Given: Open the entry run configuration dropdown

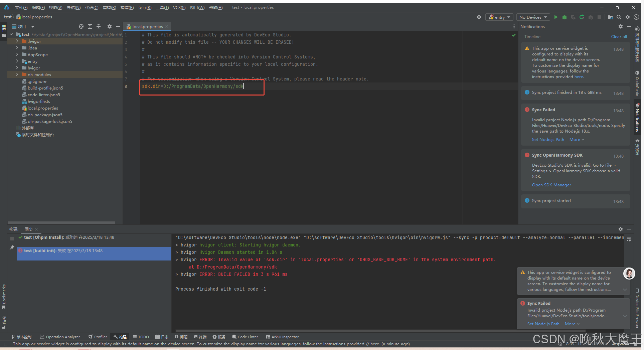Looking at the screenshot, I should [499, 17].
